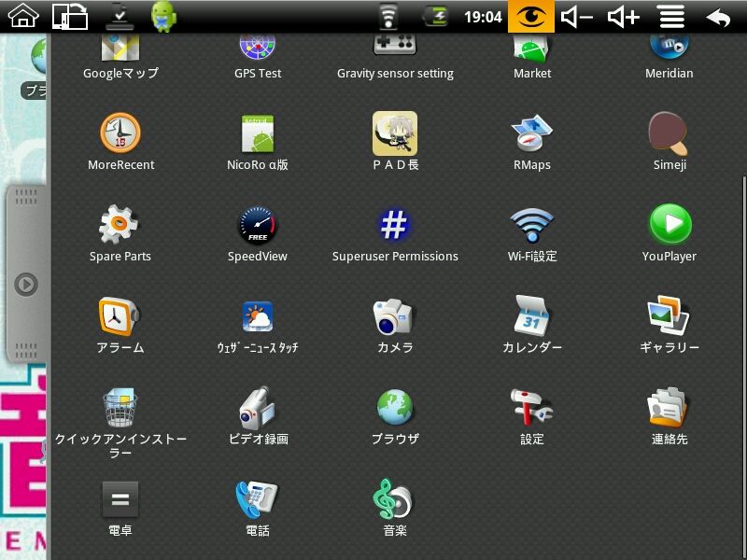Viewport: 747px width, 560px height.
Task: Open the カレンダー calendar app
Action: click(x=532, y=325)
